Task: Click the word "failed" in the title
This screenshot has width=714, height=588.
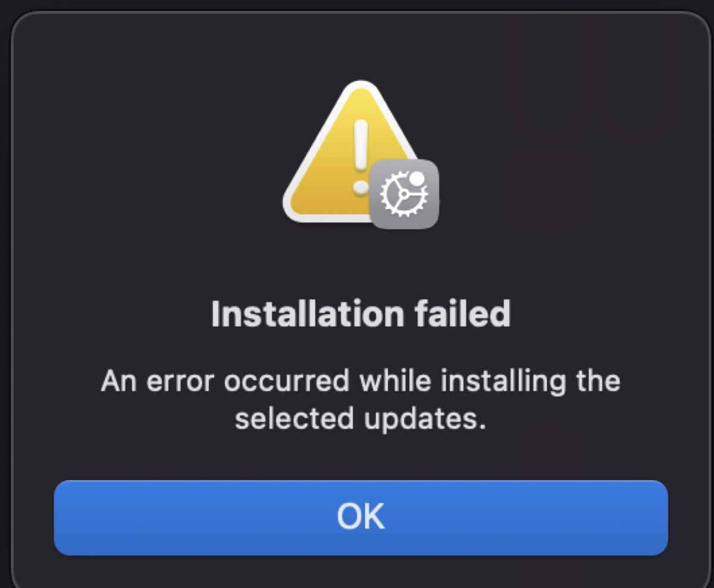Action: tap(459, 314)
